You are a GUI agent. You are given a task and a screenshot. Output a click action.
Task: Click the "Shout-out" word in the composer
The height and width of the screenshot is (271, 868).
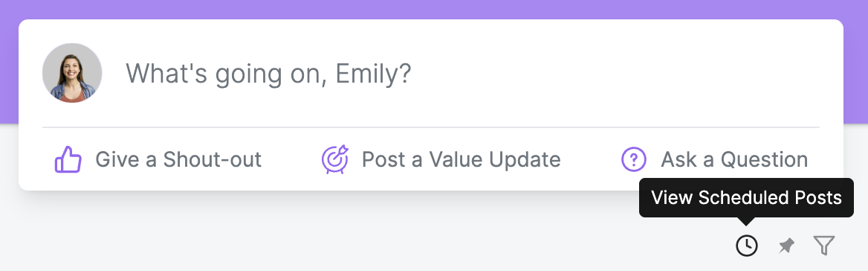click(x=212, y=159)
